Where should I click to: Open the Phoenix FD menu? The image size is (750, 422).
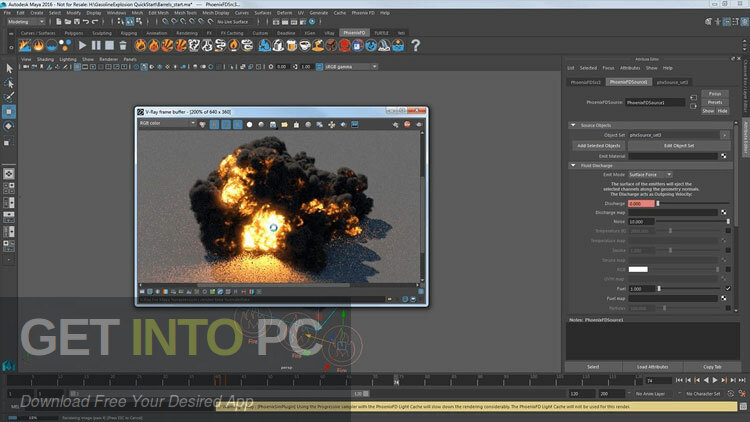(363, 13)
